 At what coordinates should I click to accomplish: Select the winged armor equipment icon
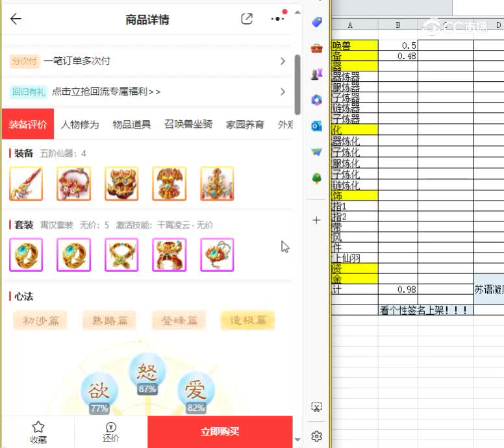(169, 184)
